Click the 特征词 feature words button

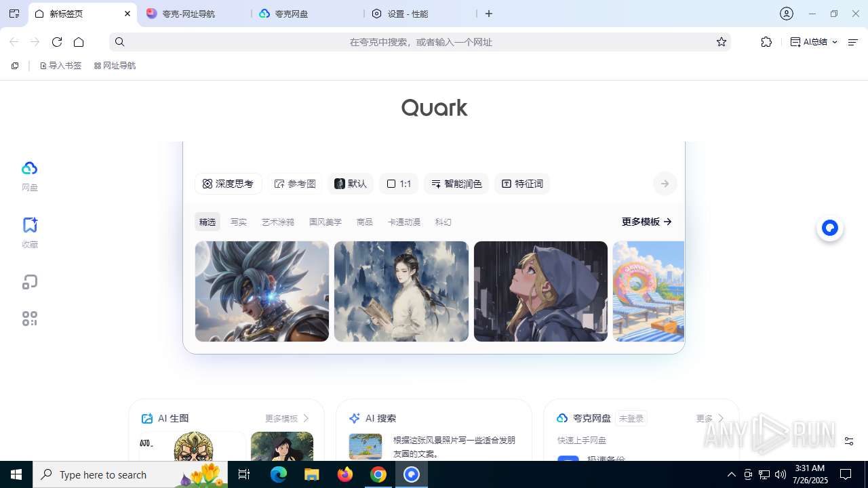pos(522,184)
